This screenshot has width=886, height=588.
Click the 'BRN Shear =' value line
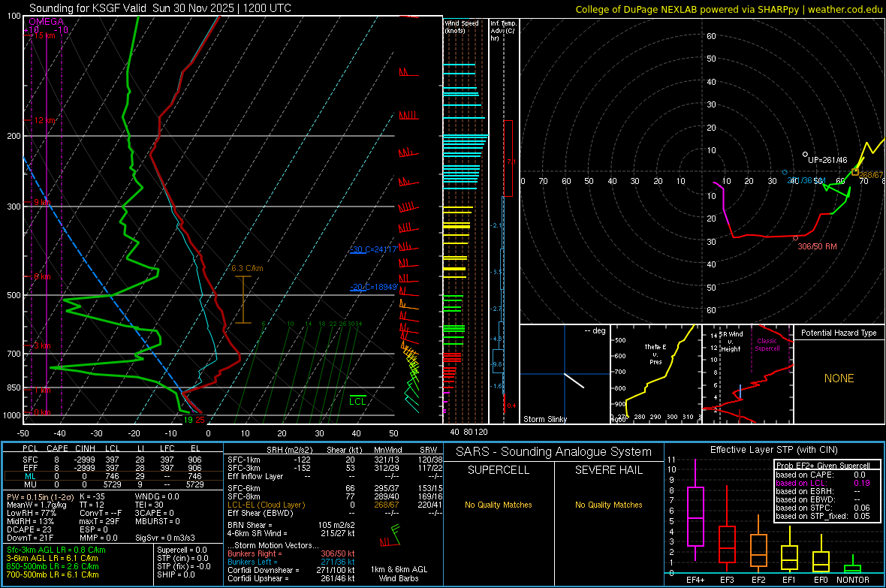point(291,525)
